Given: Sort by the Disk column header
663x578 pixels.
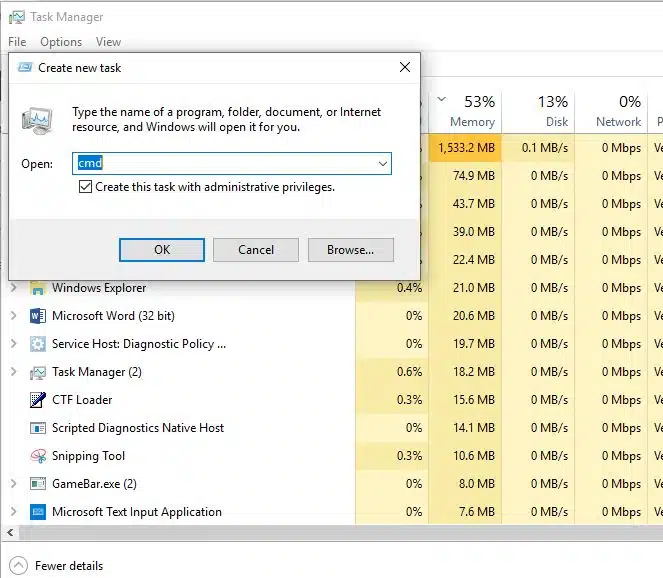Looking at the screenshot, I should tap(538, 112).
